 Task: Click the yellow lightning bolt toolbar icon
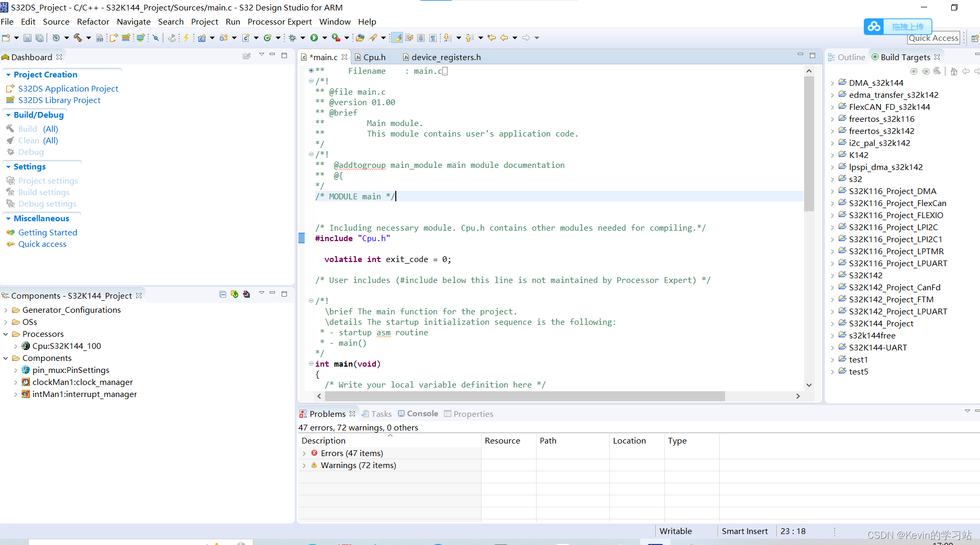click(186, 38)
